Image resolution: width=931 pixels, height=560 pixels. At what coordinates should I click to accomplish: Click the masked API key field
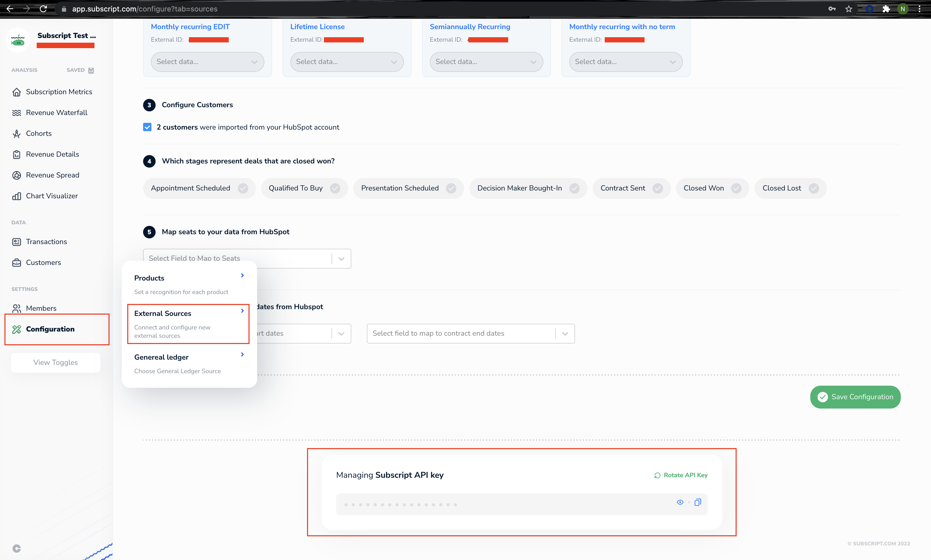[x=522, y=504]
